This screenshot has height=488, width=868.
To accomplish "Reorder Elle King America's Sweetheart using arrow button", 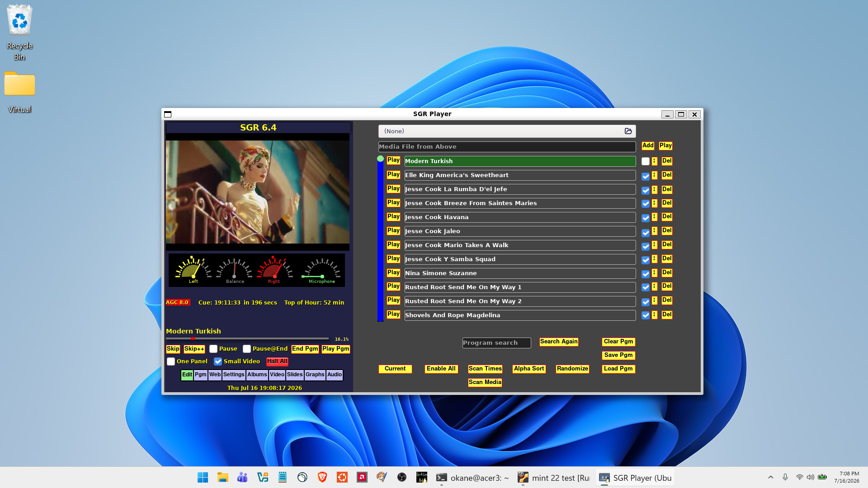I will coord(654,175).
